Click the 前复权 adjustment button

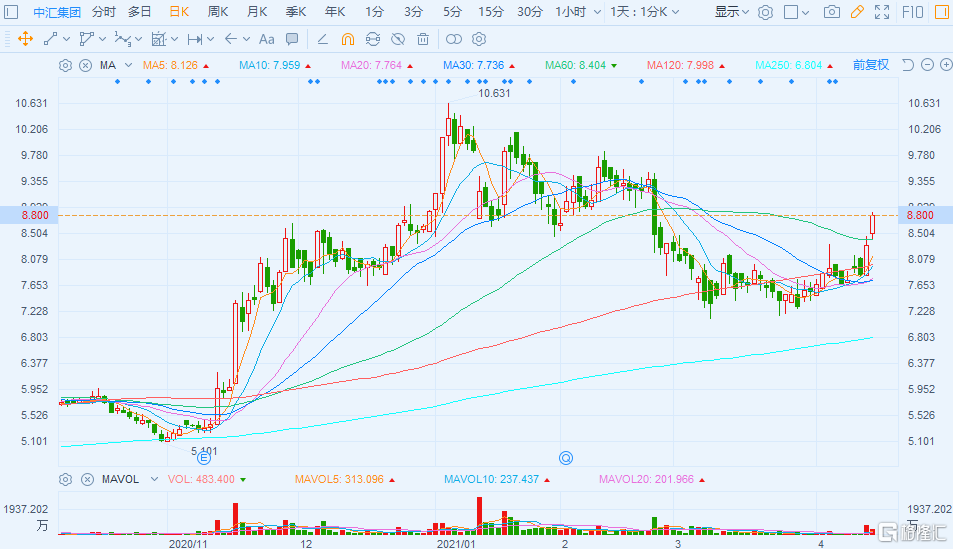[870, 65]
